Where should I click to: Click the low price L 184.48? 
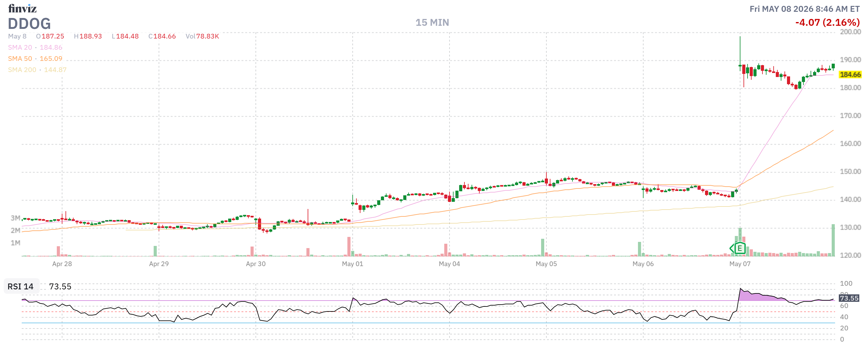pyautogui.click(x=125, y=36)
